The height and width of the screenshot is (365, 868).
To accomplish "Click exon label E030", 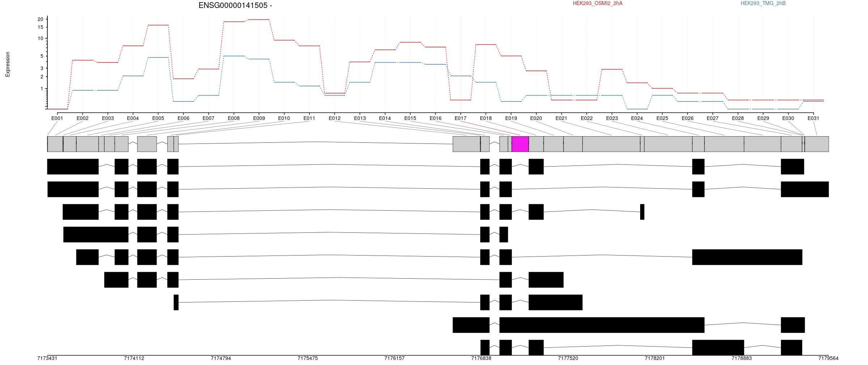I will 788,118.
